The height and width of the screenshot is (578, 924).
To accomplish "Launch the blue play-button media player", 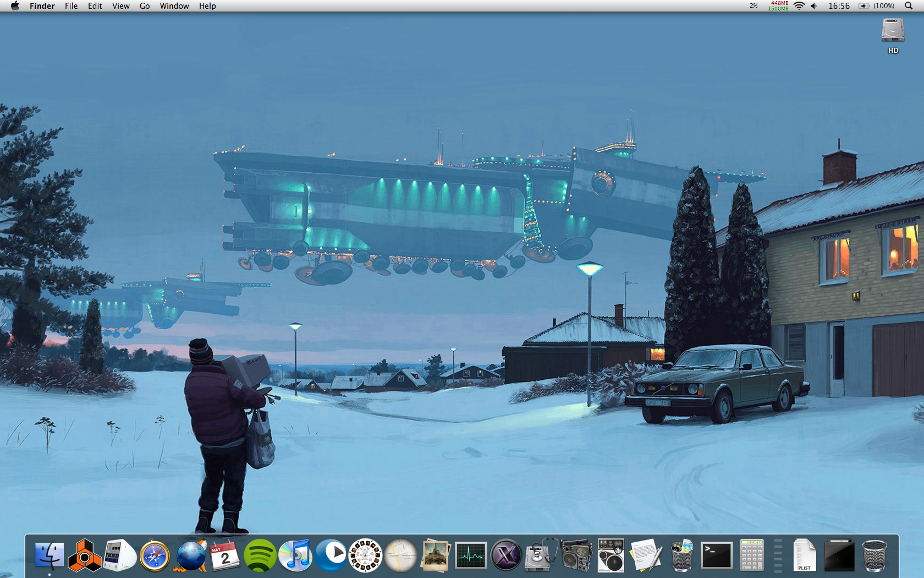I will (x=331, y=555).
